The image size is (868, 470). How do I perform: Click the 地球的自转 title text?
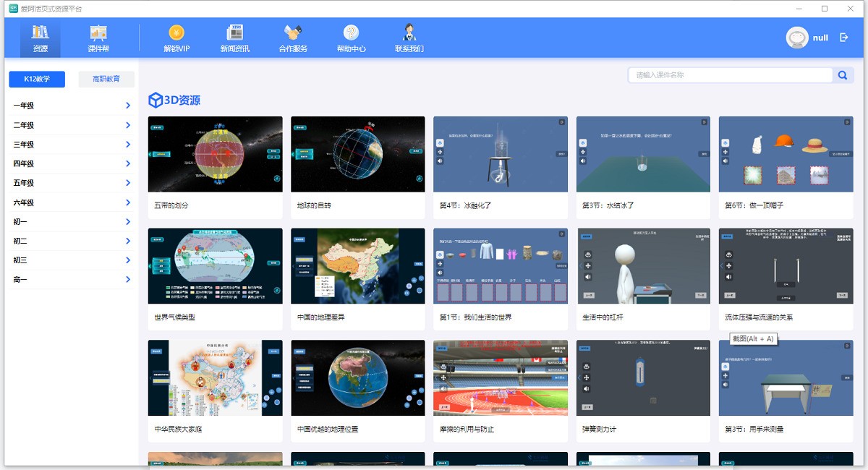coord(314,205)
